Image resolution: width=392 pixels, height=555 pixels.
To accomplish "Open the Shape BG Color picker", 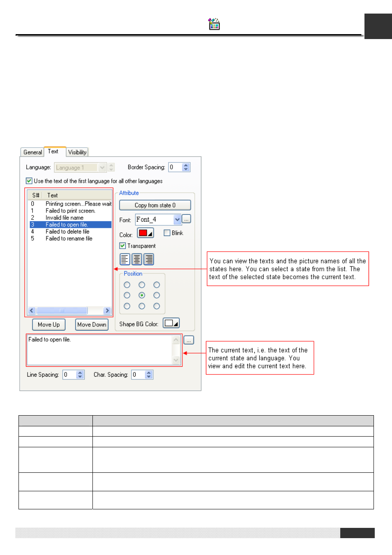I will pos(171,323).
